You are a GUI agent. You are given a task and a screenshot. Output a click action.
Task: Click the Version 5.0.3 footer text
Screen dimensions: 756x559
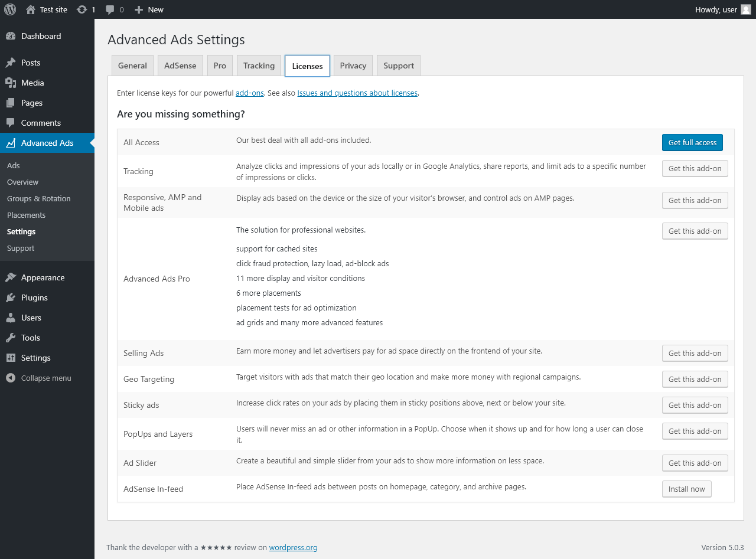tap(722, 547)
